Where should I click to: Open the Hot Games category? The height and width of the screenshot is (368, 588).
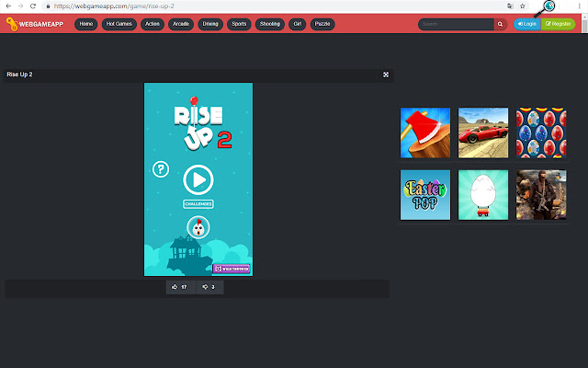pos(119,24)
